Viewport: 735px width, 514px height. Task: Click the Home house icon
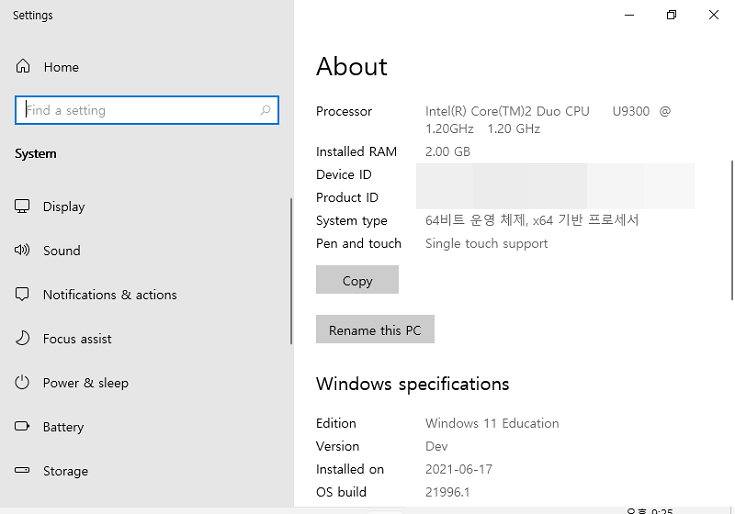pyautogui.click(x=22, y=66)
